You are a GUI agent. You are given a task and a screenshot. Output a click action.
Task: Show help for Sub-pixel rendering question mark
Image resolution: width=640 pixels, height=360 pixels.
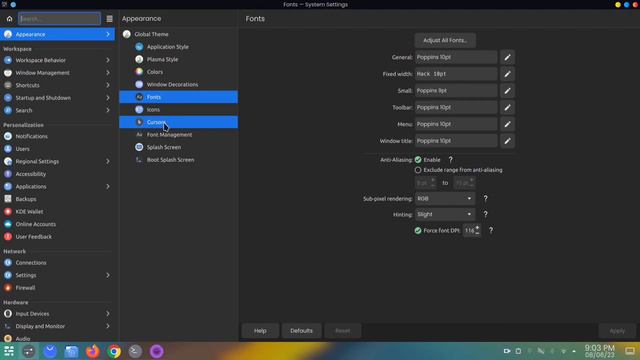click(485, 199)
